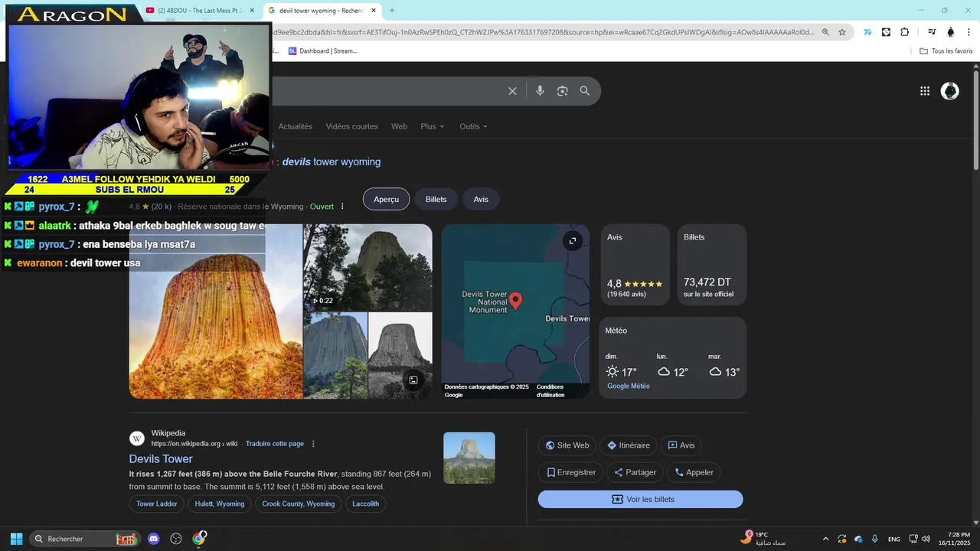Show hidden system tray icons chevron

tap(825, 539)
